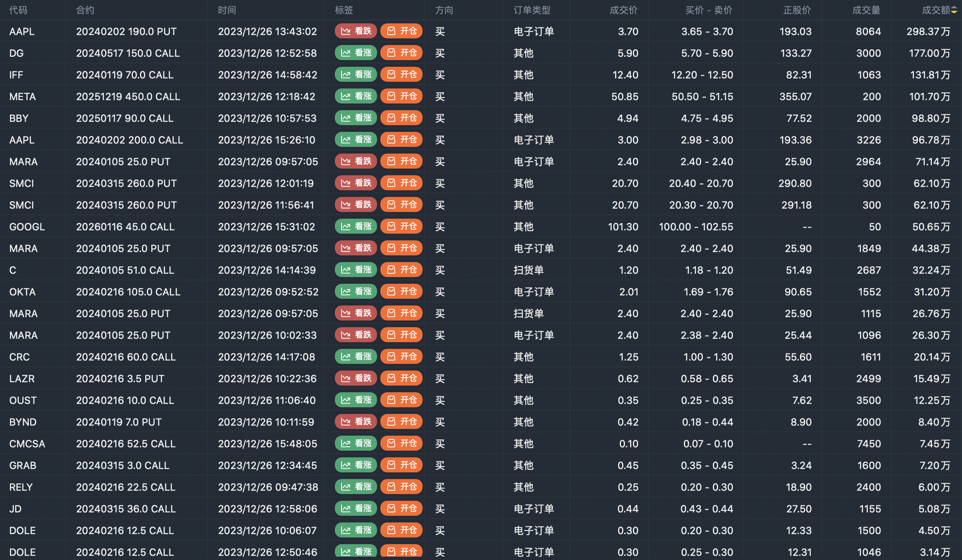The width and height of the screenshot is (962, 560).
Task: Click the 开仓 tag on the IFF row
Action: point(401,75)
